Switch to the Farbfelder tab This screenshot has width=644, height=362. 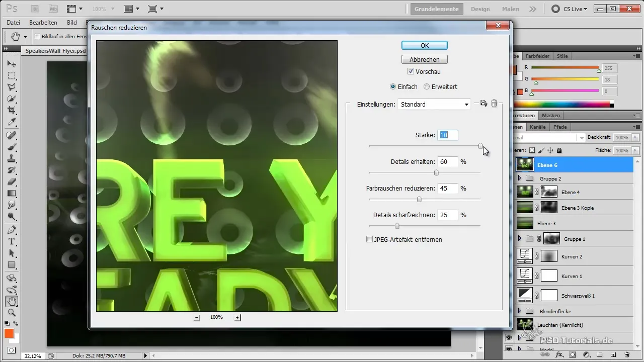click(538, 56)
